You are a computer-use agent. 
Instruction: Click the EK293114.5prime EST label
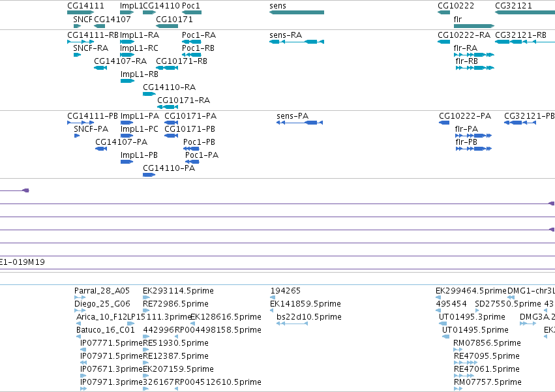(178, 291)
